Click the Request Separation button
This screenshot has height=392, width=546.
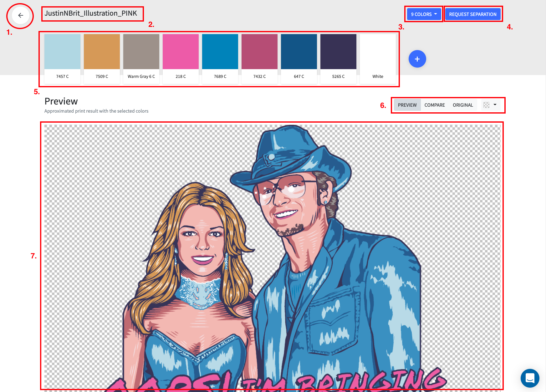click(472, 14)
